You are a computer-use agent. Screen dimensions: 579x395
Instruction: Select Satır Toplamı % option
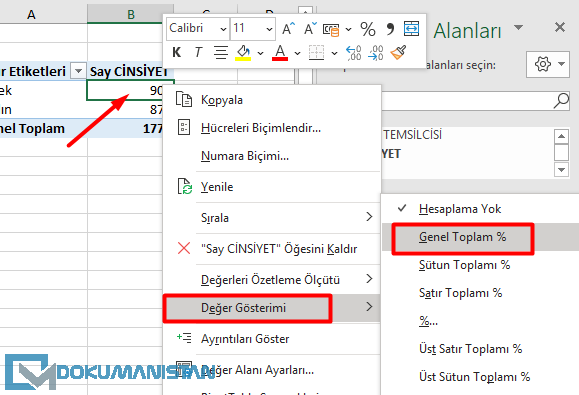[480, 293]
